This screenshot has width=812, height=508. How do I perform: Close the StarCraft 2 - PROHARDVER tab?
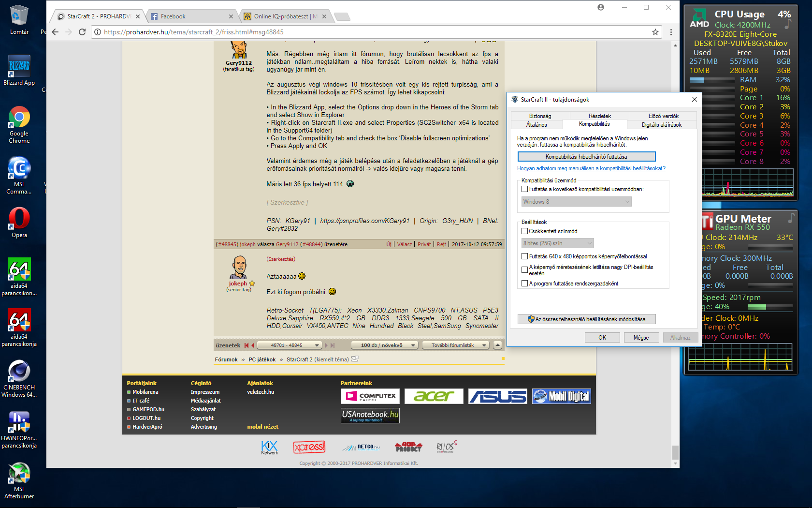pos(138,16)
